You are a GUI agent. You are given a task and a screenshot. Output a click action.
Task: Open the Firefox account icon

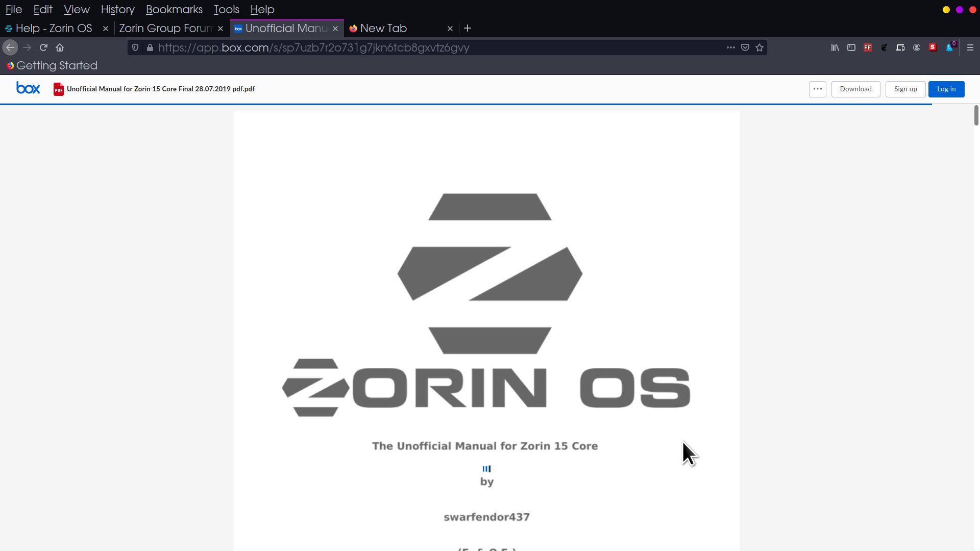tap(917, 47)
